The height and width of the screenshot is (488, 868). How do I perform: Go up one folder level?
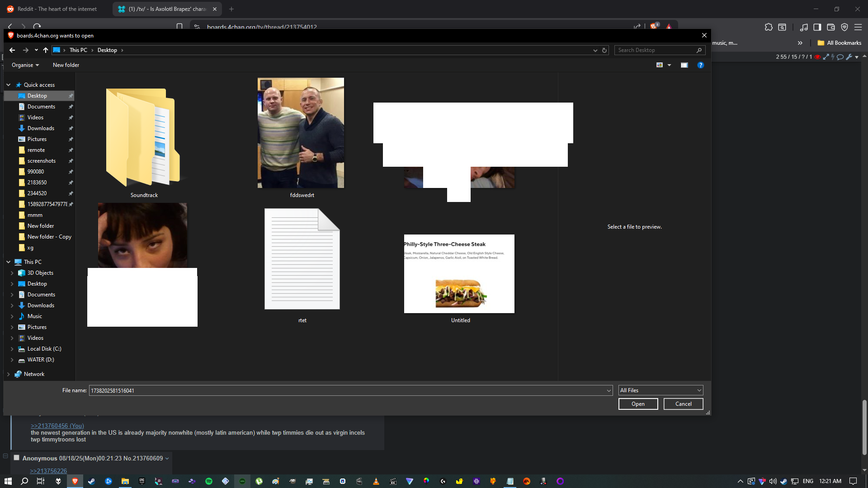[45, 50]
